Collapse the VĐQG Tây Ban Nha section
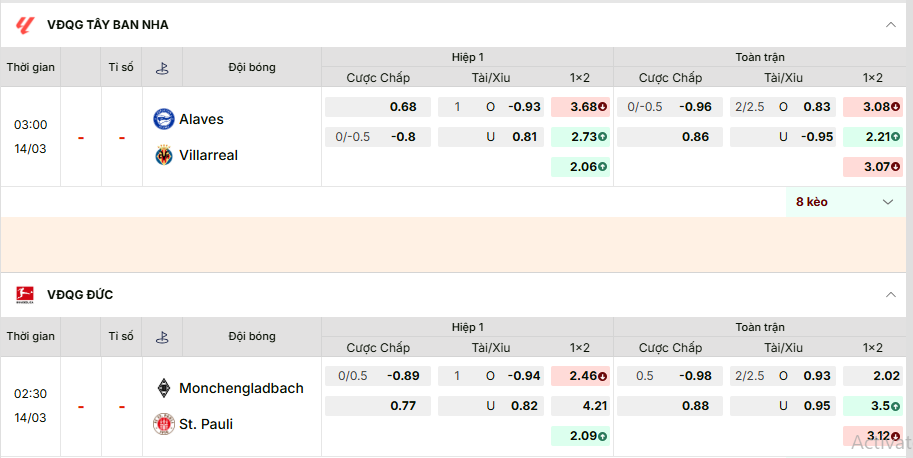This screenshot has height=458, width=913. [x=890, y=24]
